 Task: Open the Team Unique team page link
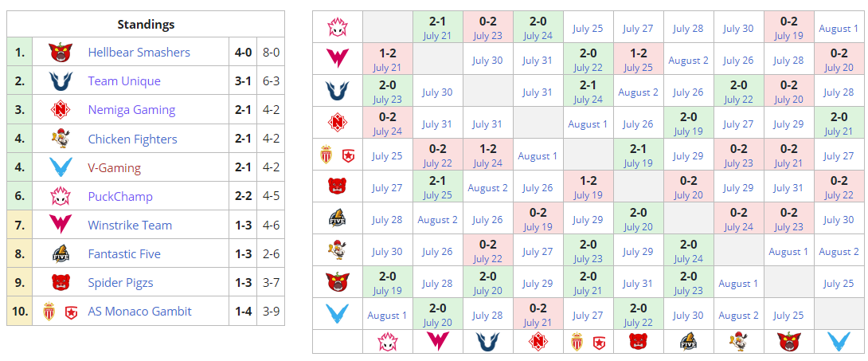tap(124, 81)
